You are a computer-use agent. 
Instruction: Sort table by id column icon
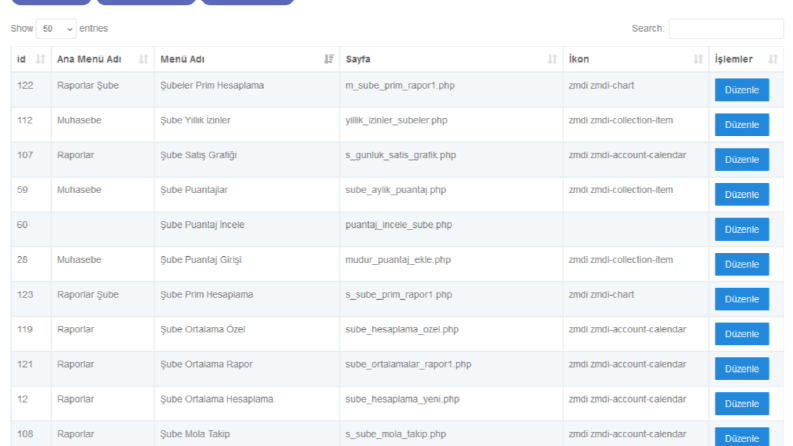click(x=40, y=59)
